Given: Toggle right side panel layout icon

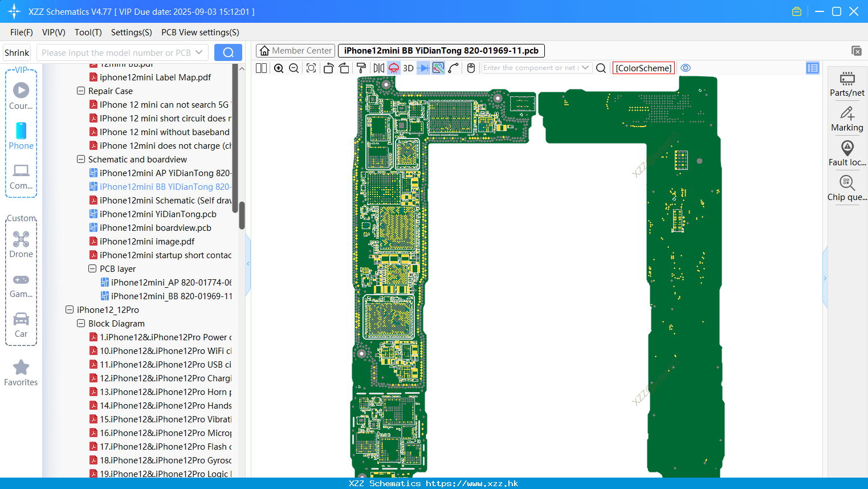Looking at the screenshot, I should pos(813,68).
